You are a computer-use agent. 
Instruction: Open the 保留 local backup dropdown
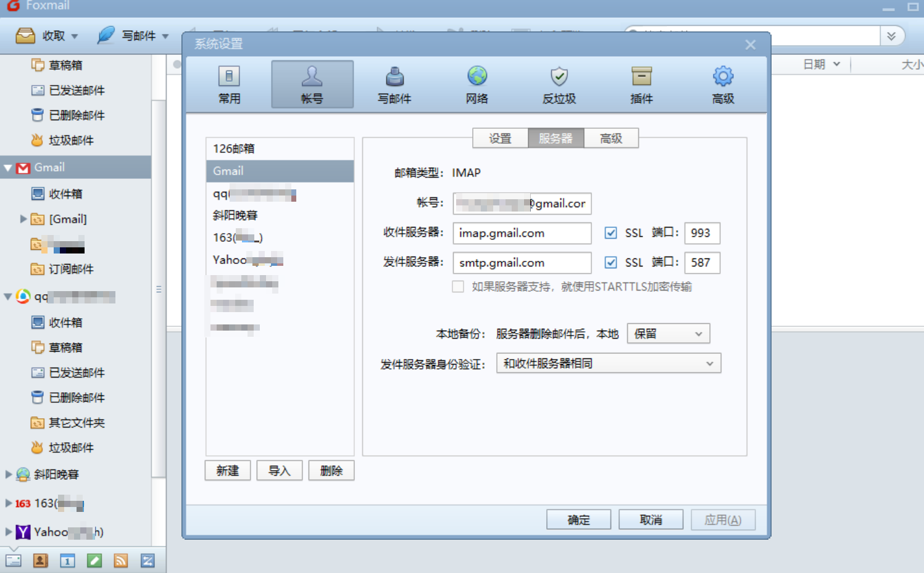point(668,334)
